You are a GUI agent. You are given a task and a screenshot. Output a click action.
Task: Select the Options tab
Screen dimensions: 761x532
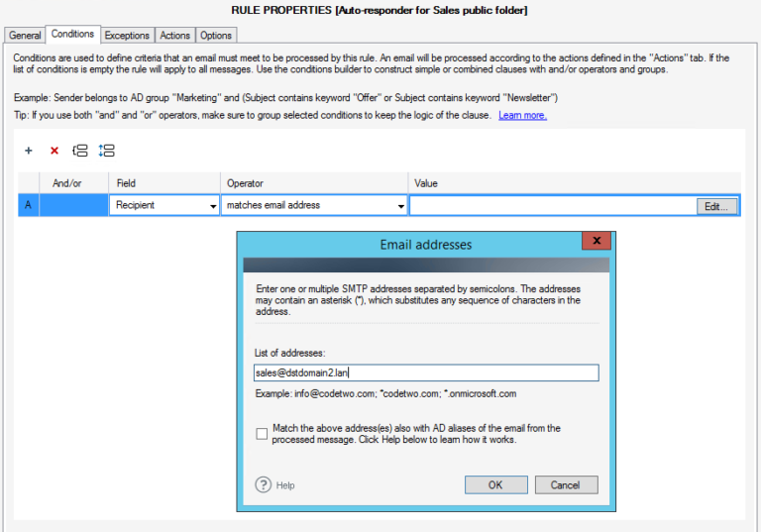click(216, 35)
